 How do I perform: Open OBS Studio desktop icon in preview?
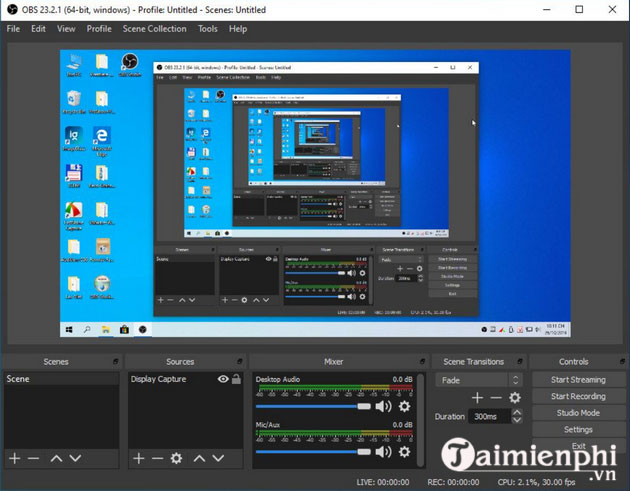(x=130, y=65)
